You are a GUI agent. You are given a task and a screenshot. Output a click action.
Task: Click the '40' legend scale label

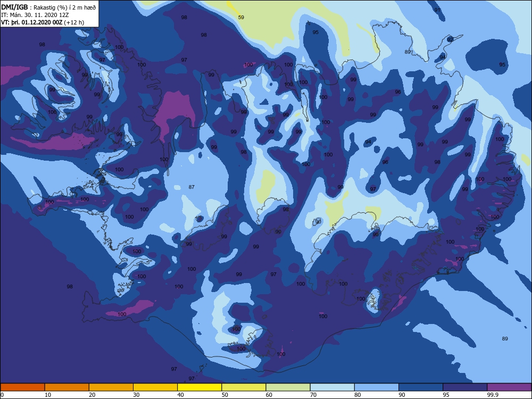(x=181, y=395)
